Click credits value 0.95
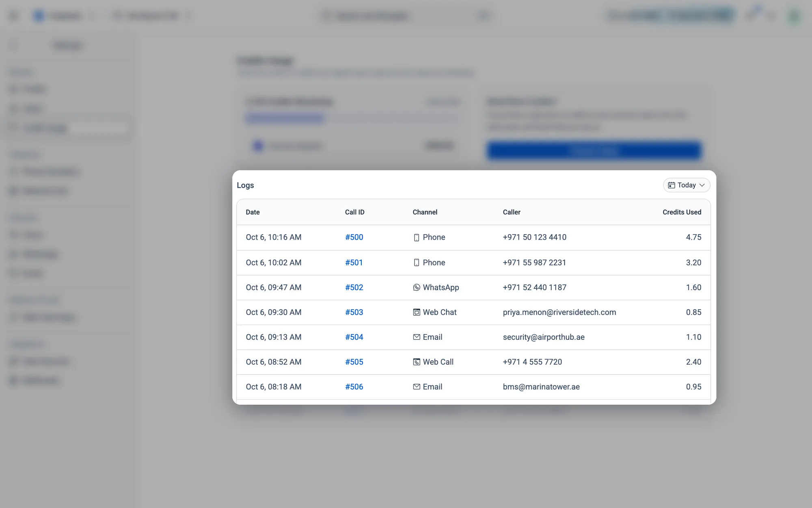This screenshot has width=812, height=508. (x=693, y=386)
